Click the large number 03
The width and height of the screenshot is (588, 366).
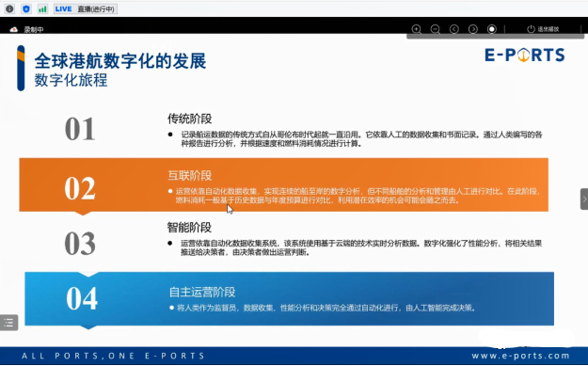pos(80,244)
